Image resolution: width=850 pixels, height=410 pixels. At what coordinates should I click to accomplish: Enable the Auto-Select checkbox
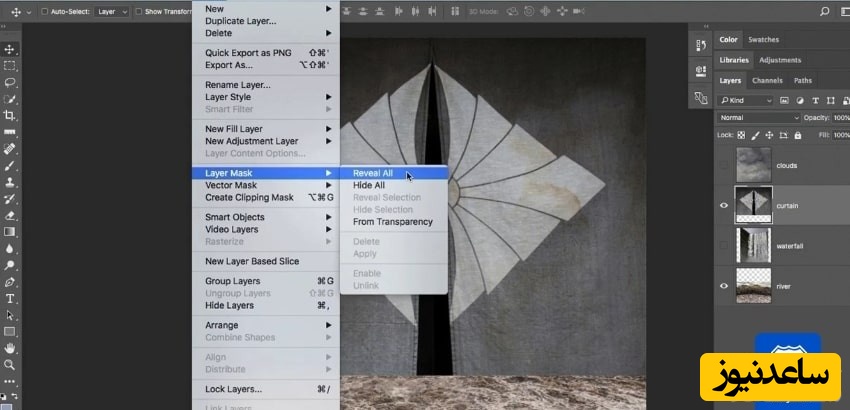(x=45, y=12)
